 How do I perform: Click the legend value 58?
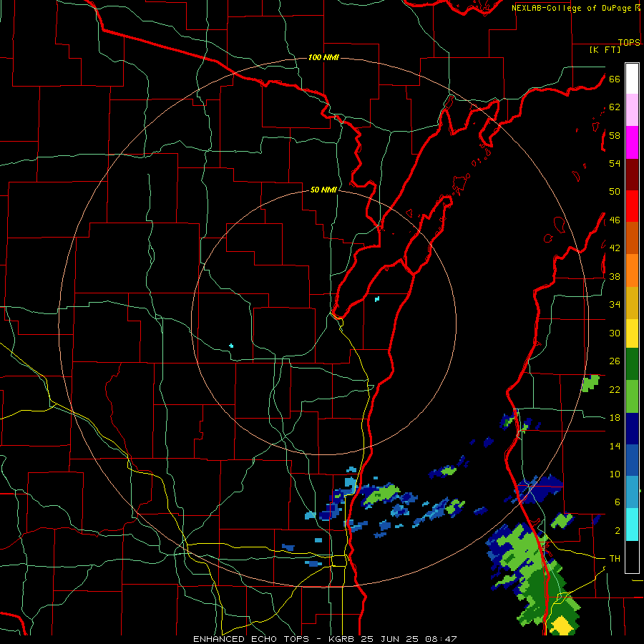(x=615, y=135)
